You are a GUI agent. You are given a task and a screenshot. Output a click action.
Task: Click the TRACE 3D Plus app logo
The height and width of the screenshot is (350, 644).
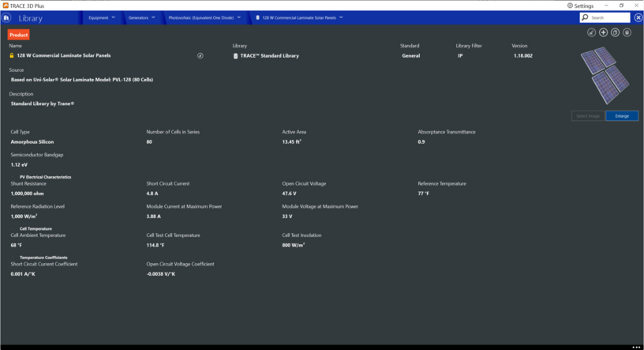[x=6, y=6]
